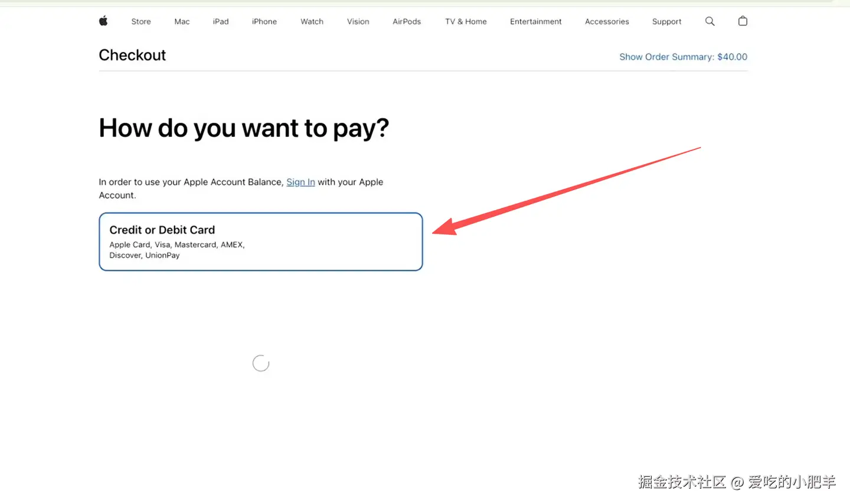Go to the Watch section
Viewport: 850px width, 504px height.
pos(312,21)
